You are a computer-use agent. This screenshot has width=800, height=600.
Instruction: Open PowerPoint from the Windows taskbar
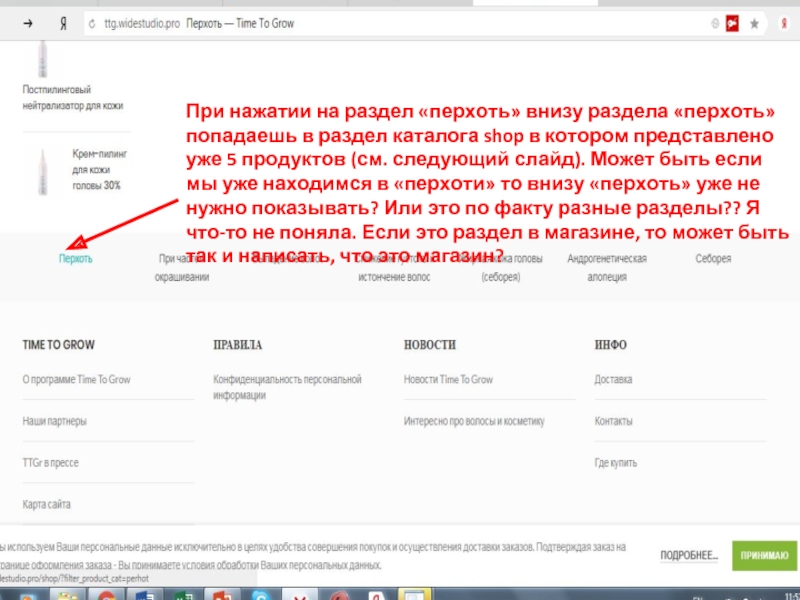[222, 595]
